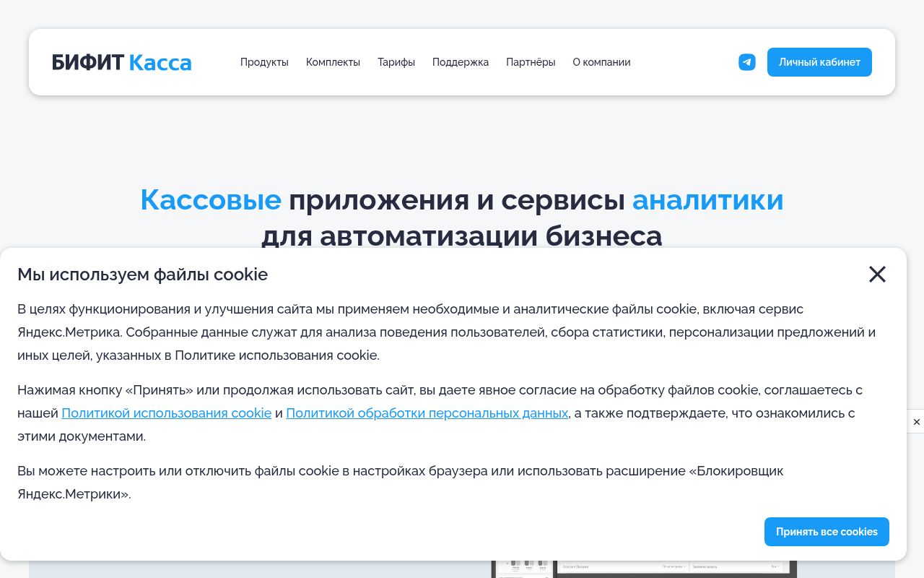The image size is (924, 578).
Task: Click the highlighted word Кассовые in the heading
Action: pos(211,200)
